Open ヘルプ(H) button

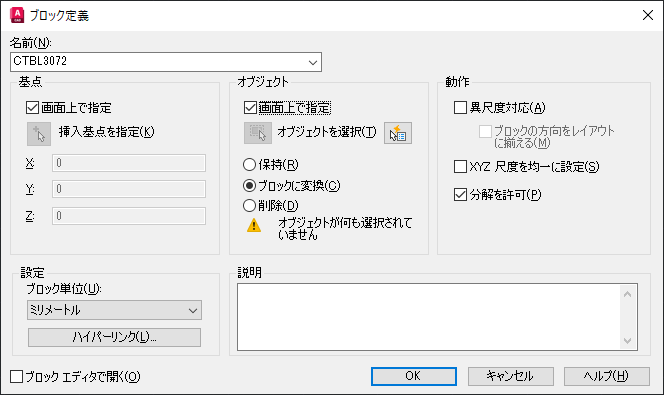tap(606, 376)
